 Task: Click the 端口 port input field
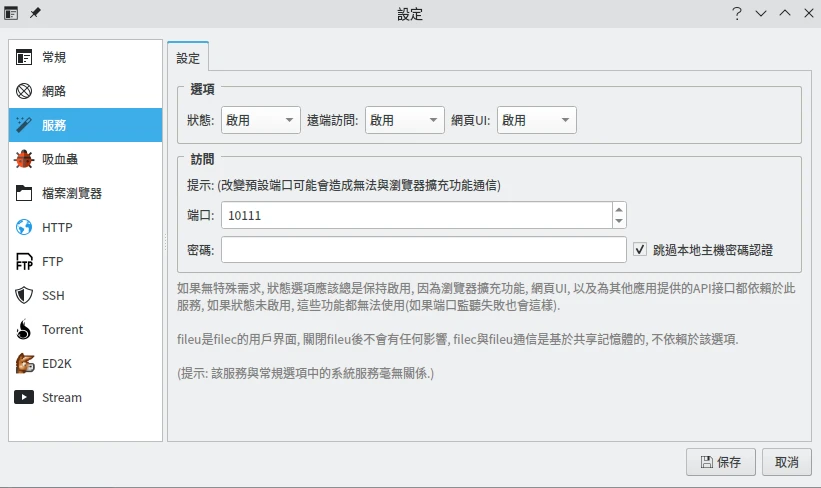click(x=417, y=215)
